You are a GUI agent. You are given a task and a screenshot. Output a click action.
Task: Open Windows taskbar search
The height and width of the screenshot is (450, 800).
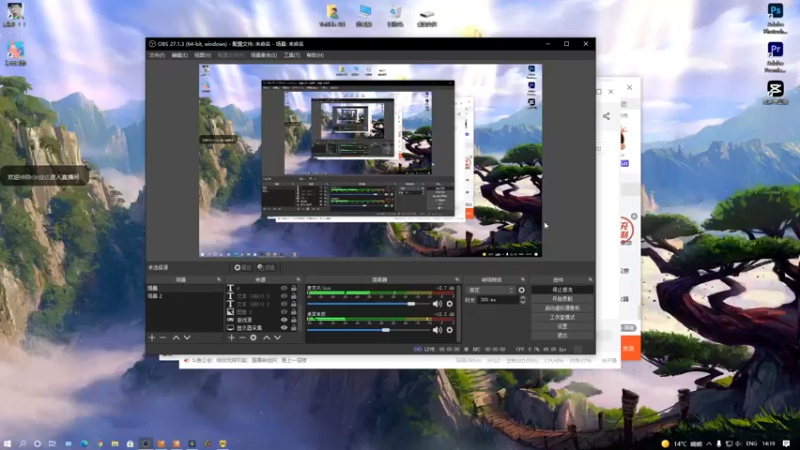click(x=22, y=444)
